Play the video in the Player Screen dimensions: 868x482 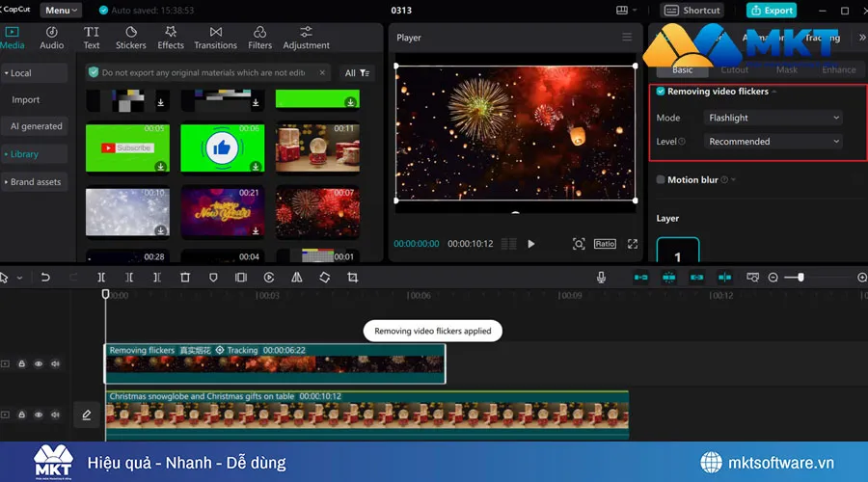[x=530, y=244]
